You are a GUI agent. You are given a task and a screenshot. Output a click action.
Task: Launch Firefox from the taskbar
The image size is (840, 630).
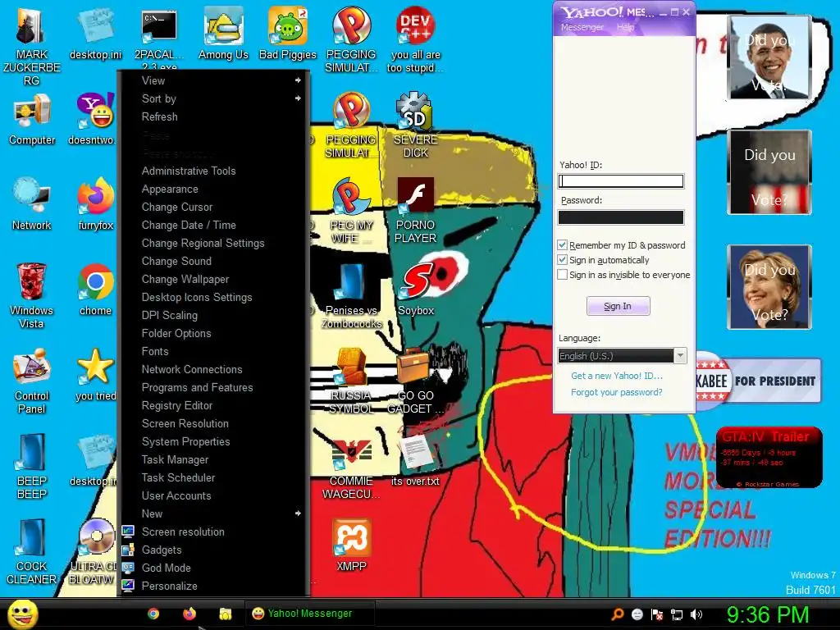[x=189, y=614]
